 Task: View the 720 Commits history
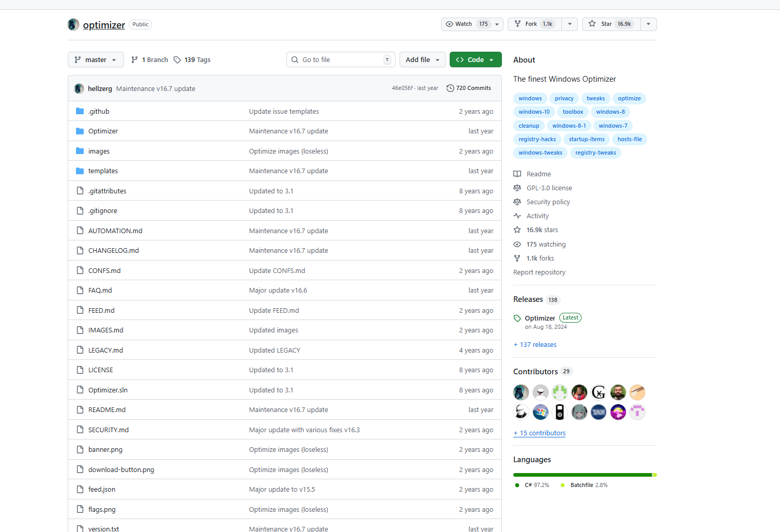click(469, 88)
